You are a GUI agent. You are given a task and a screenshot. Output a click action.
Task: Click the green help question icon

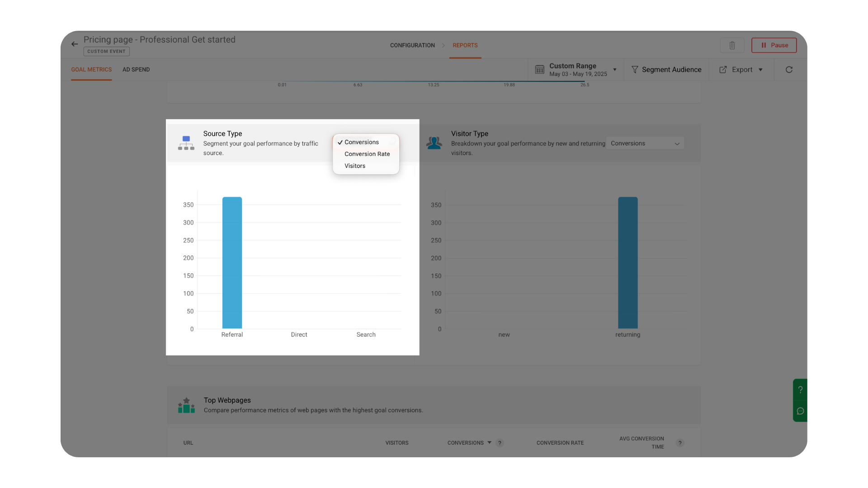point(800,389)
